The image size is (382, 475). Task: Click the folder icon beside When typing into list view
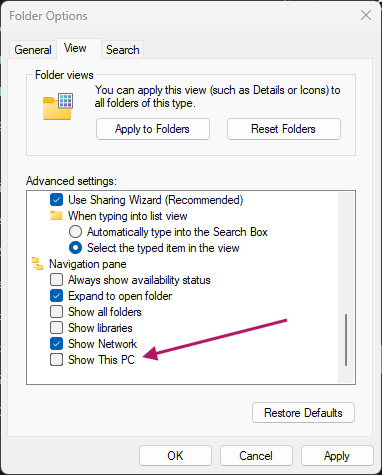(x=56, y=216)
